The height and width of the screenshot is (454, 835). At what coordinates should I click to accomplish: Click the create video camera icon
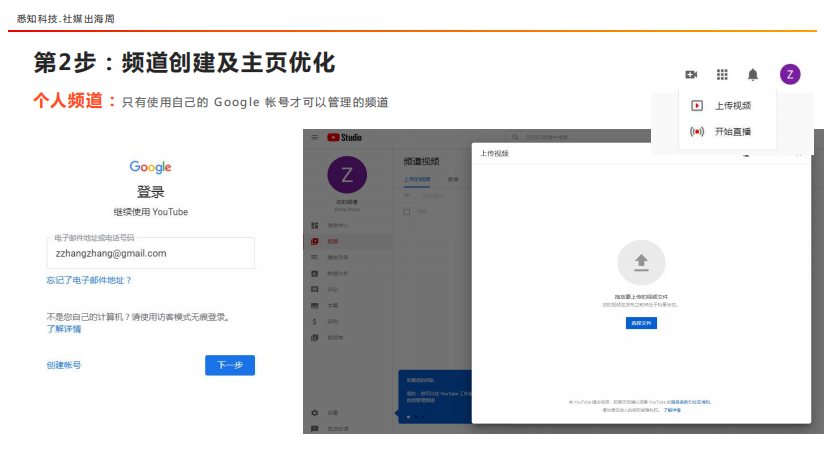pos(691,75)
